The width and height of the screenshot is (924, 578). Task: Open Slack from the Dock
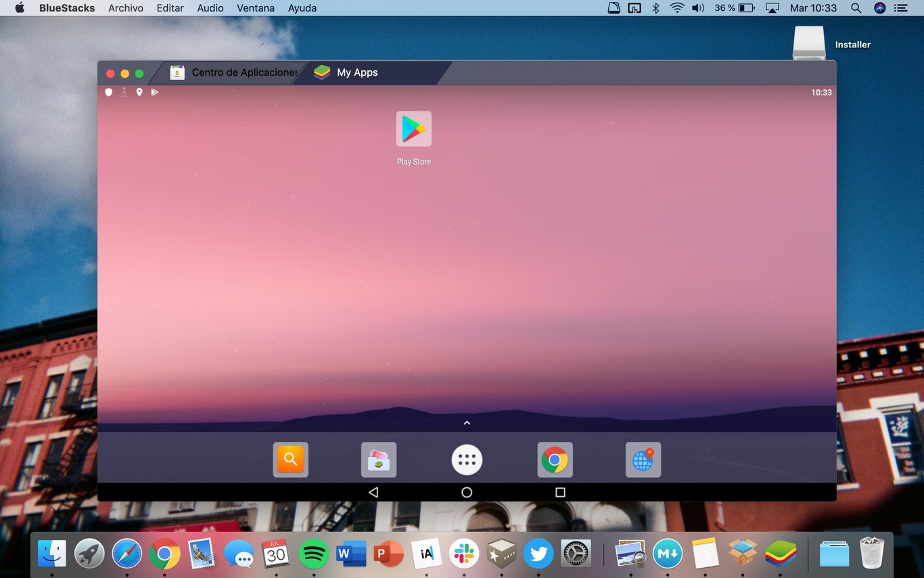pyautogui.click(x=464, y=554)
